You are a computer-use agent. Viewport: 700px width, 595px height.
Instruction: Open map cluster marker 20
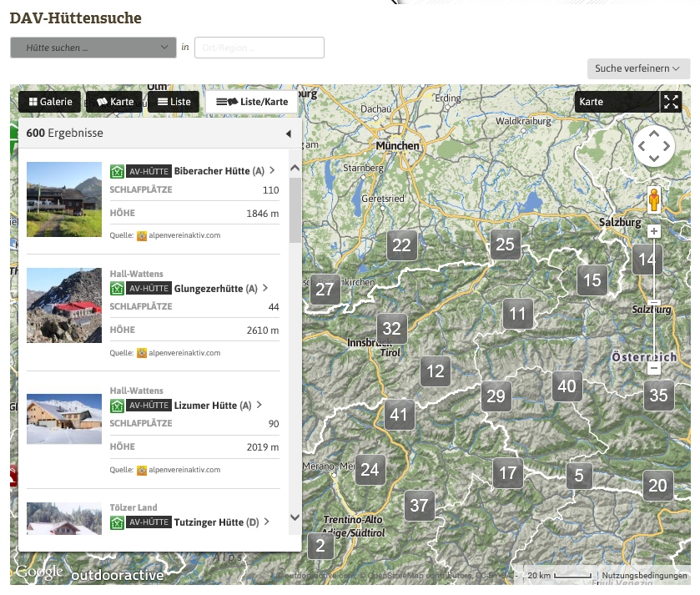click(658, 486)
